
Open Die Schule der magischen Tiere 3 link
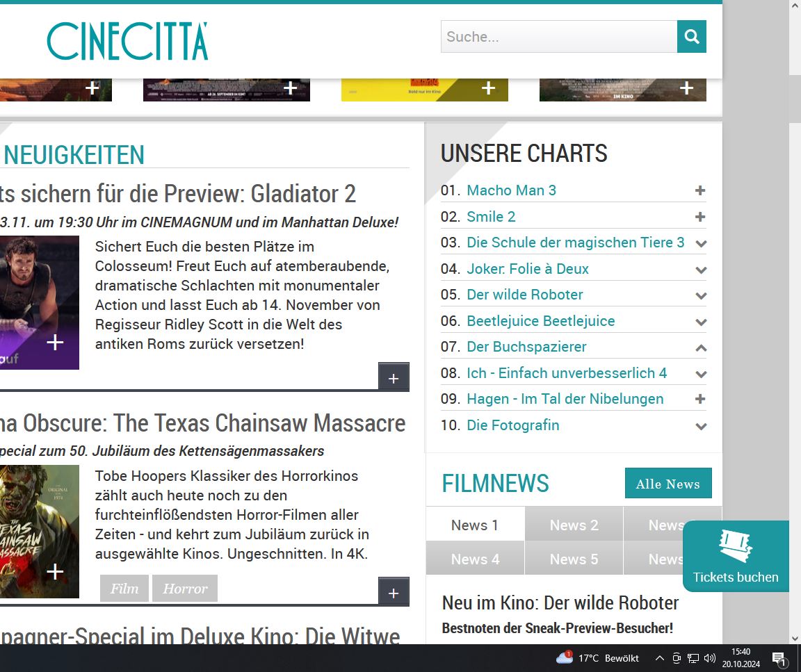coord(576,243)
